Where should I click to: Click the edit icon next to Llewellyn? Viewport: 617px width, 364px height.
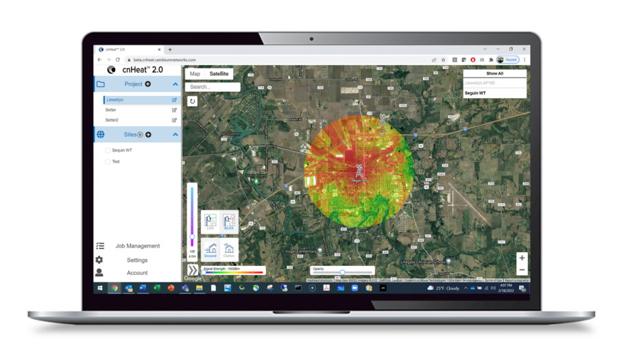(x=174, y=100)
